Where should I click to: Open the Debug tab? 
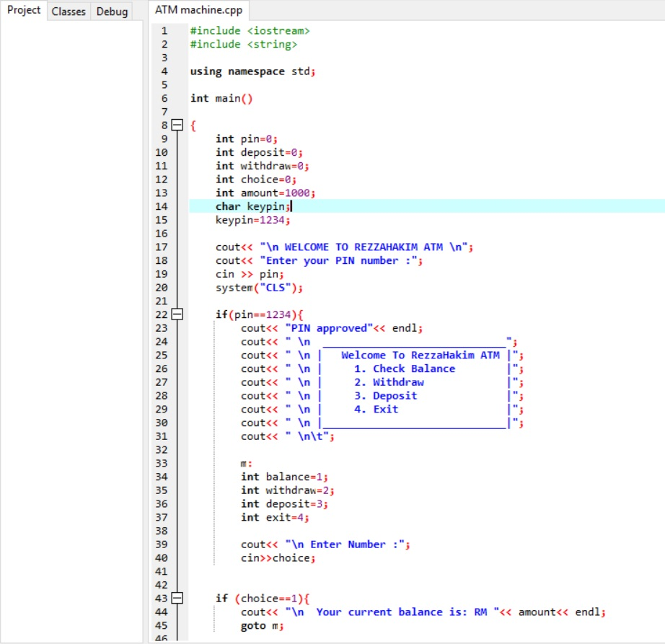[112, 10]
